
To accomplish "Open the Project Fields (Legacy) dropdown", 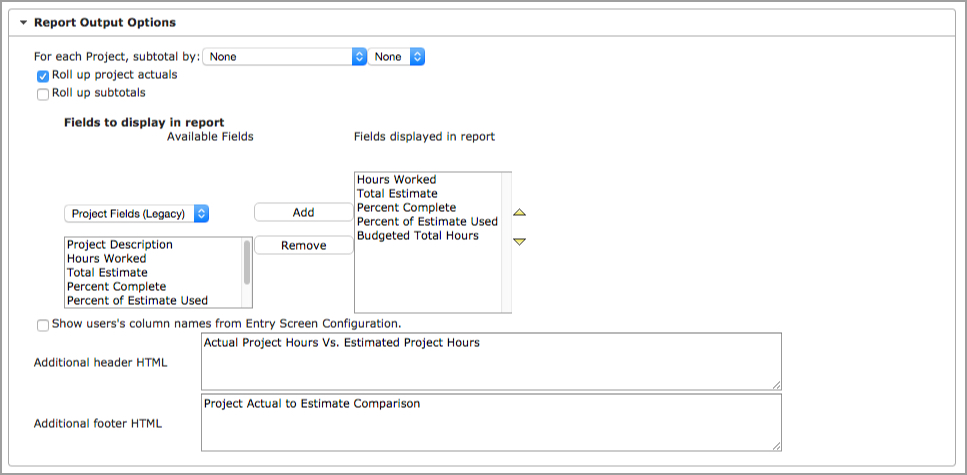I will click(136, 214).
